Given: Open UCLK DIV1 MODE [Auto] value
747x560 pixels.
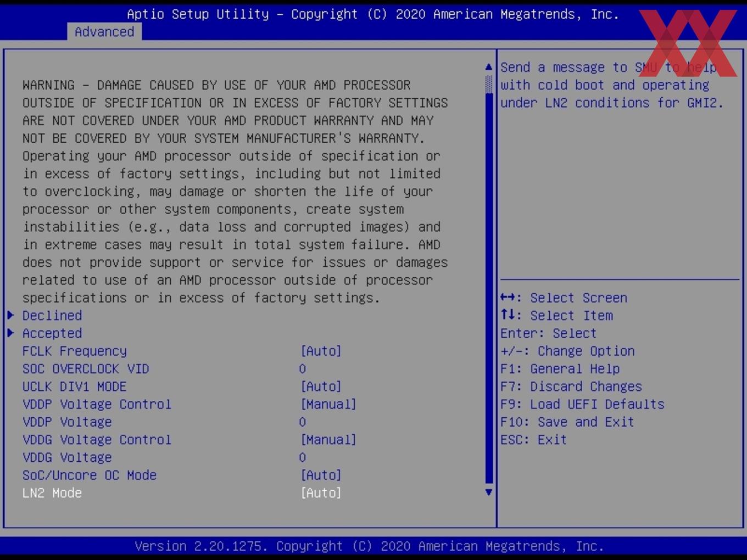Looking at the screenshot, I should [321, 387].
